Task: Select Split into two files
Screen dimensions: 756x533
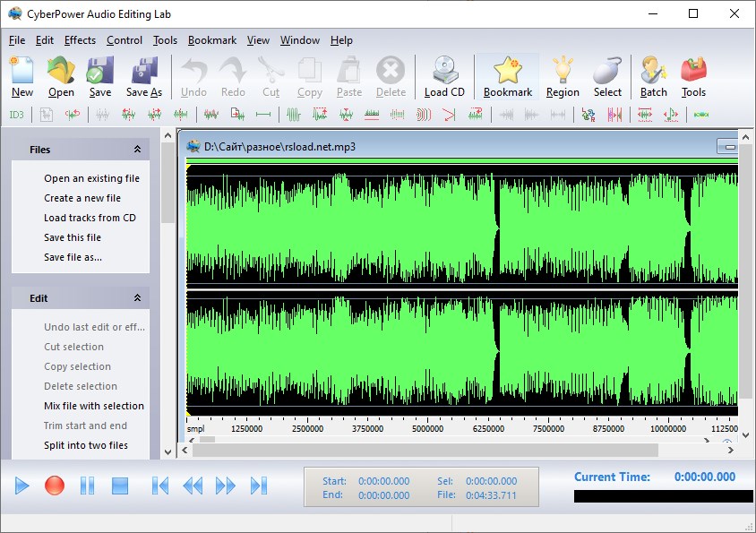Action: pos(89,445)
